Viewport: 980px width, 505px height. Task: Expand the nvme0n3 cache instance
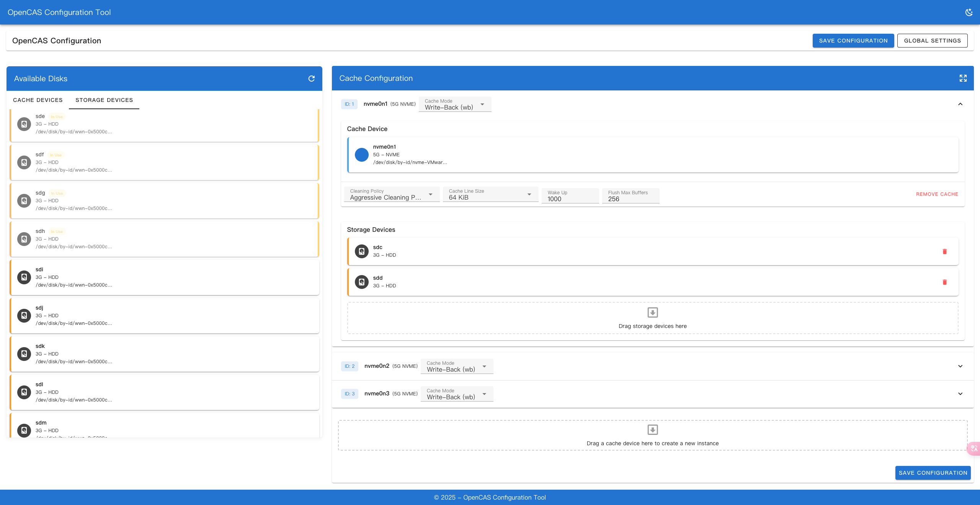click(960, 394)
